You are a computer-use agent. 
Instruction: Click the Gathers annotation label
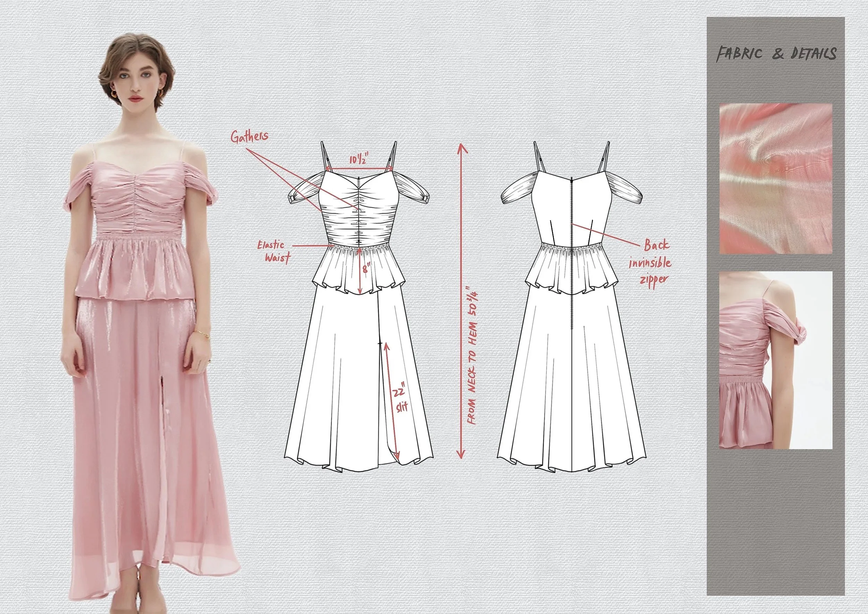coord(250,137)
